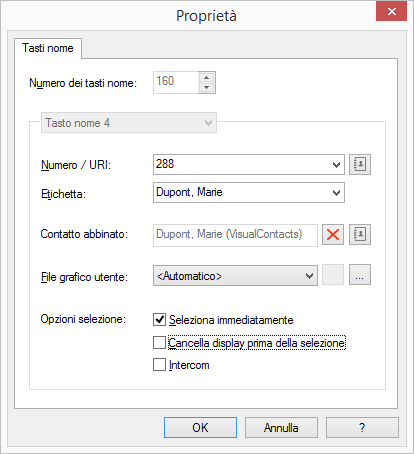Viewport: 414px width, 454px height.
Task: Increase the number of name keys with the up arrow
Action: [207, 78]
